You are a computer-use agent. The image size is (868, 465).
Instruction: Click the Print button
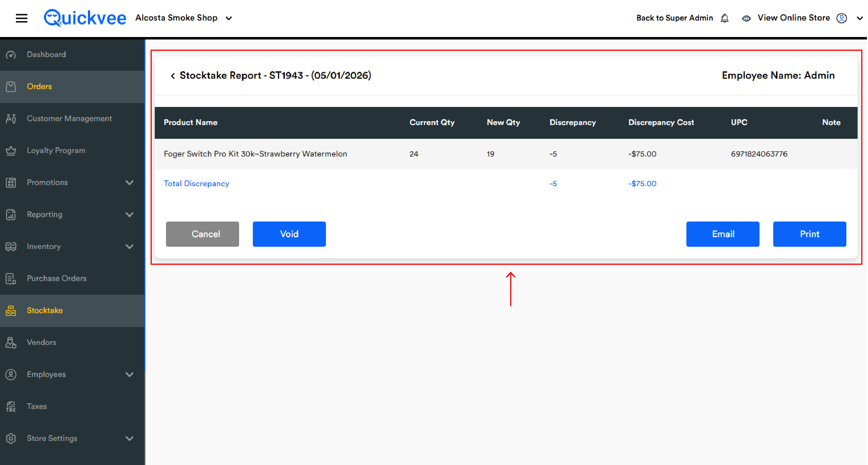(x=809, y=234)
